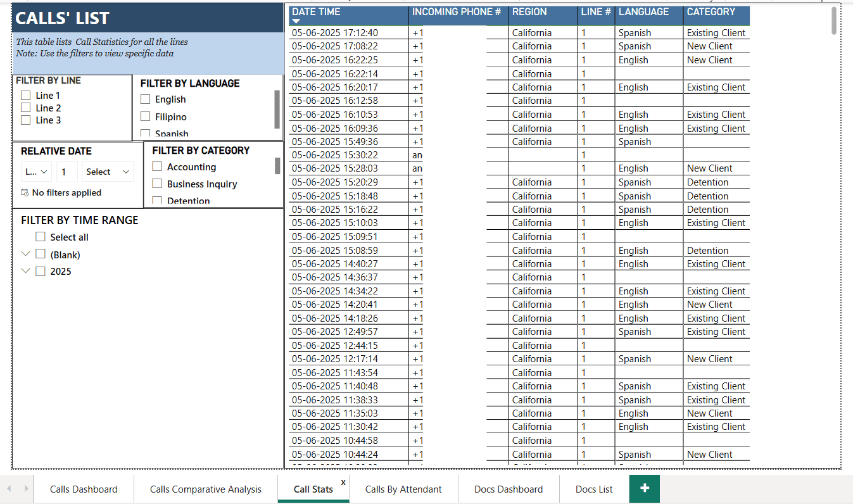Click the language filter list scrollbar

point(277,109)
